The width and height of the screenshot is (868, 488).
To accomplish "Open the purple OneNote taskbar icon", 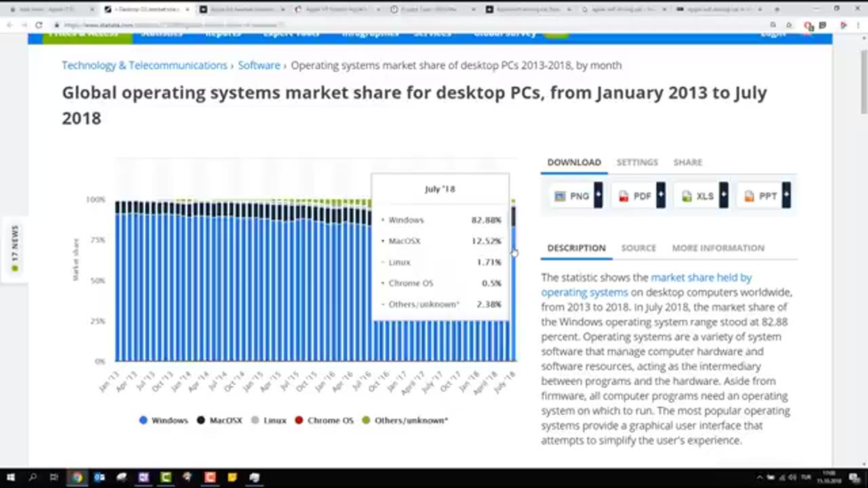I will pyautogui.click(x=144, y=477).
